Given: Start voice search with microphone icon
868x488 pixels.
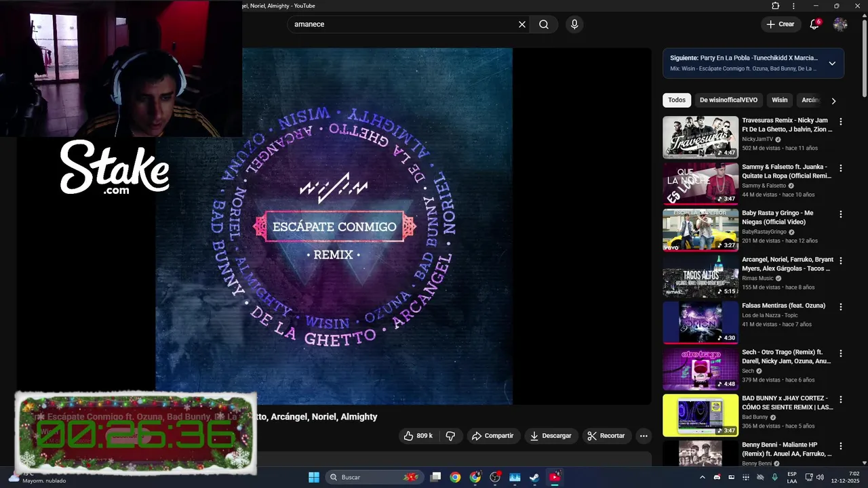Looking at the screenshot, I should click(574, 24).
